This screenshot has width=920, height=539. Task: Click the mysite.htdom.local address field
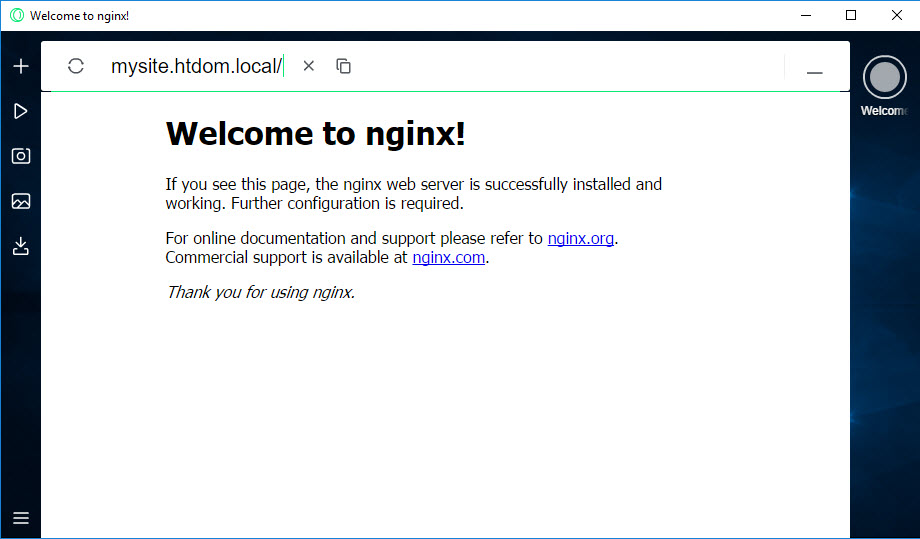pyautogui.click(x=197, y=66)
